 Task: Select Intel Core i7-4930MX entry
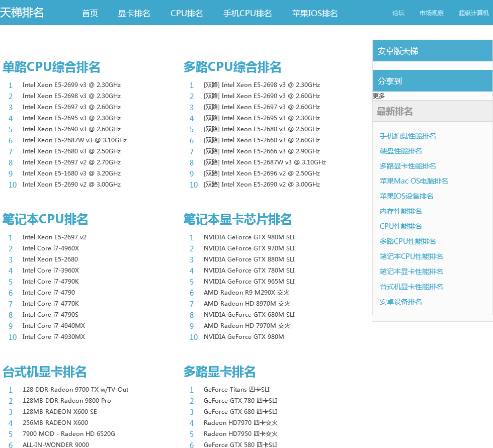click(x=54, y=337)
